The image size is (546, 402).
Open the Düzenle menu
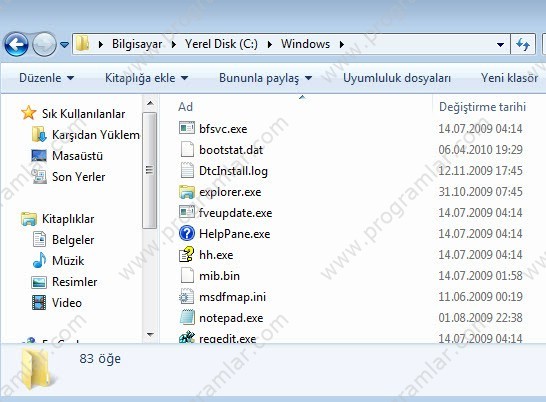[x=47, y=78]
